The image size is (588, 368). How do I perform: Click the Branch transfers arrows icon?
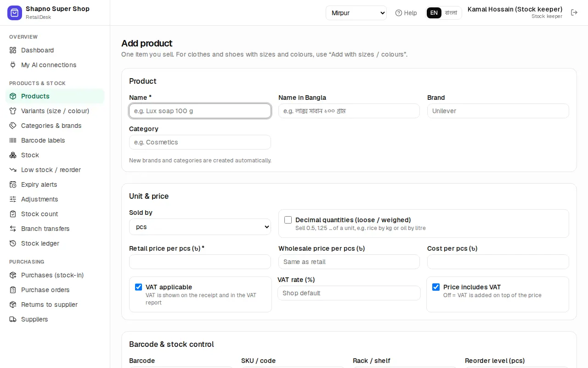13,229
